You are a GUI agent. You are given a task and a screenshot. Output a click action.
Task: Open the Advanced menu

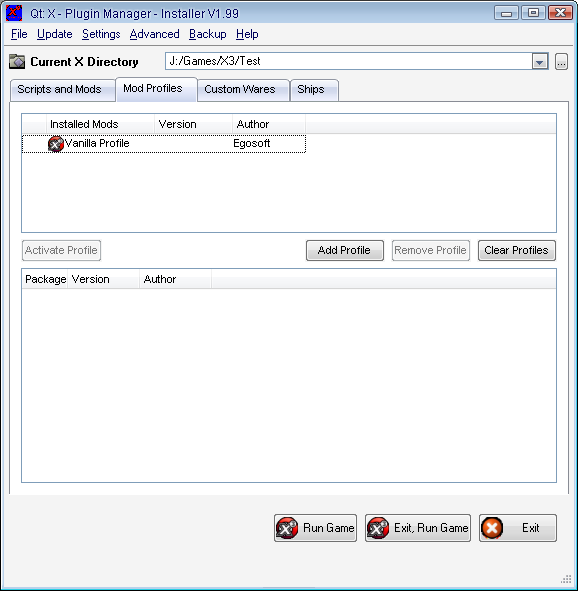pos(154,34)
